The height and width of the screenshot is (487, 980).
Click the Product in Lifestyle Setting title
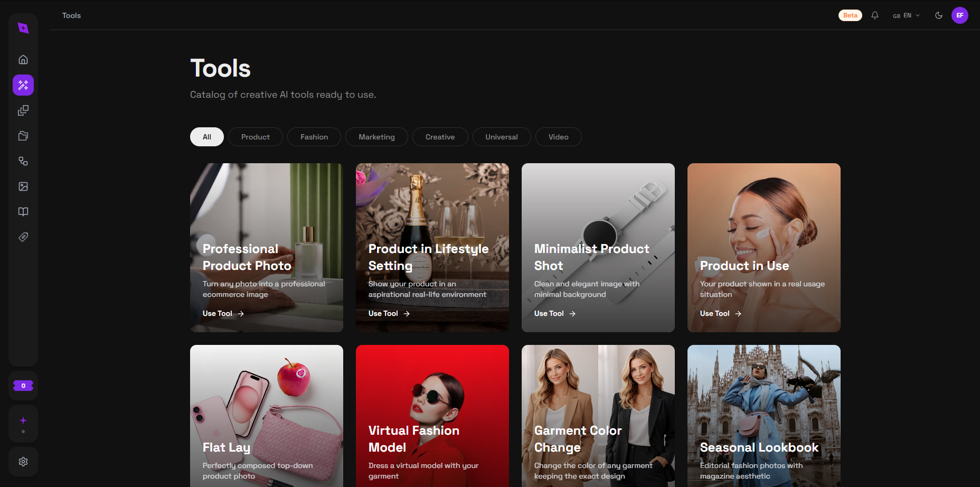click(x=429, y=257)
